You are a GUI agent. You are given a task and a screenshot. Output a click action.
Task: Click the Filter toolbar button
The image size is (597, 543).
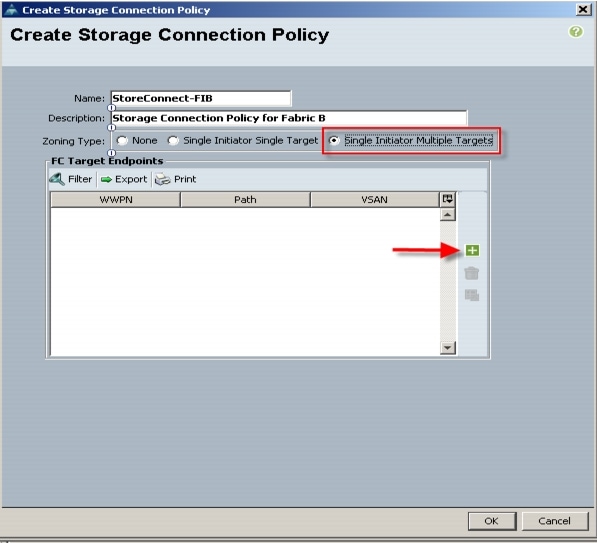(x=71, y=179)
